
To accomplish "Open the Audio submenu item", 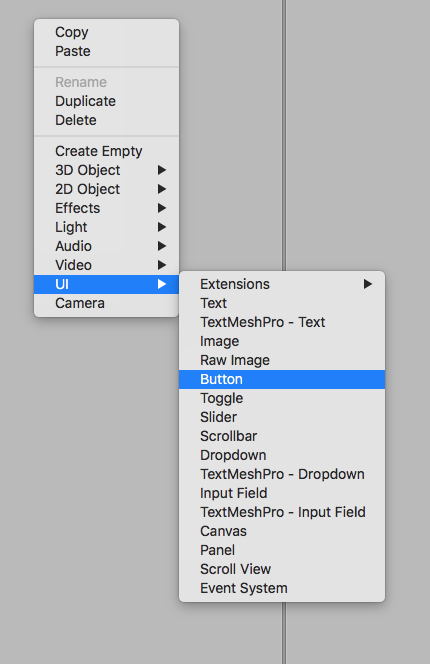I will click(106, 246).
